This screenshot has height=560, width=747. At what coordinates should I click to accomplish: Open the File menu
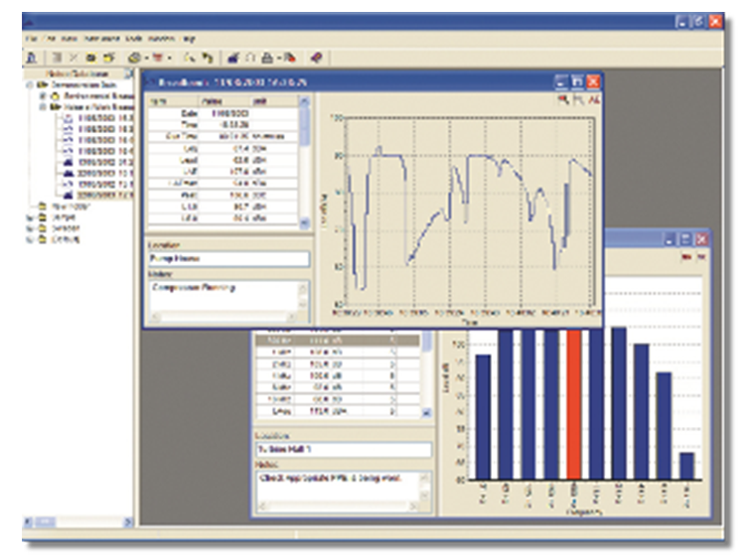coord(32,38)
